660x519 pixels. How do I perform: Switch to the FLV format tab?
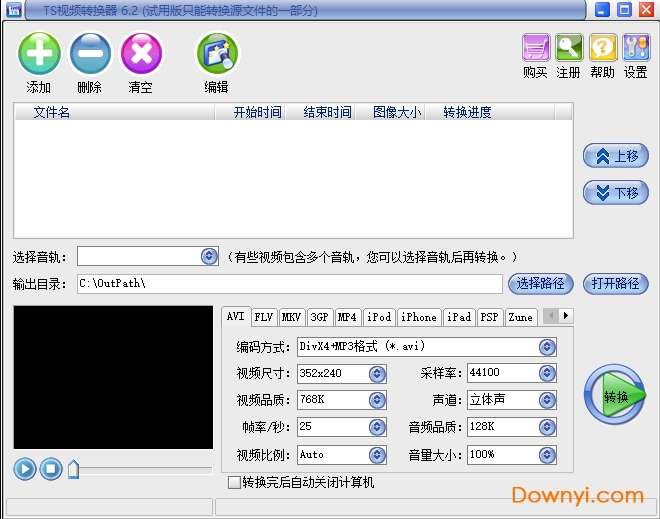(264, 317)
